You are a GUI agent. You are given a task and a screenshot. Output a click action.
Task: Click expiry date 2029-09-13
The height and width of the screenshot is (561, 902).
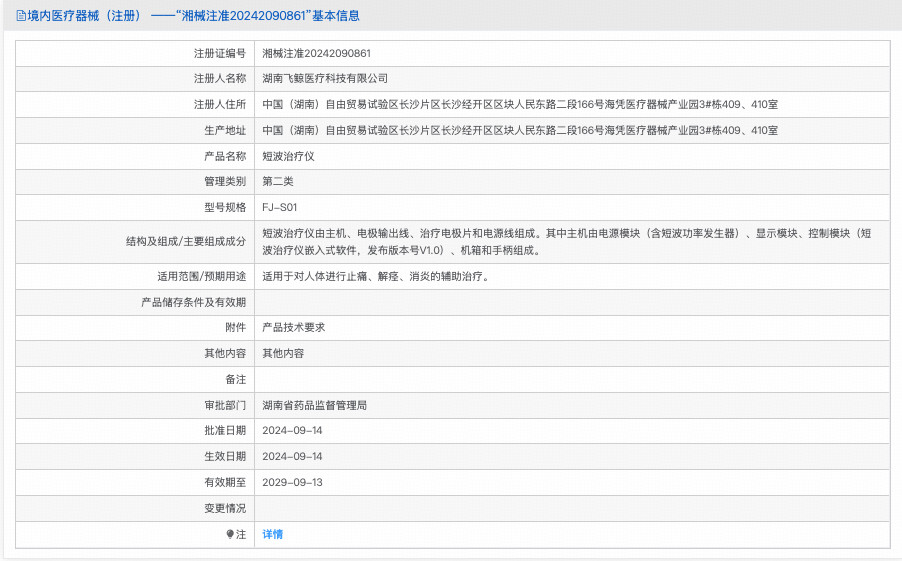point(292,482)
